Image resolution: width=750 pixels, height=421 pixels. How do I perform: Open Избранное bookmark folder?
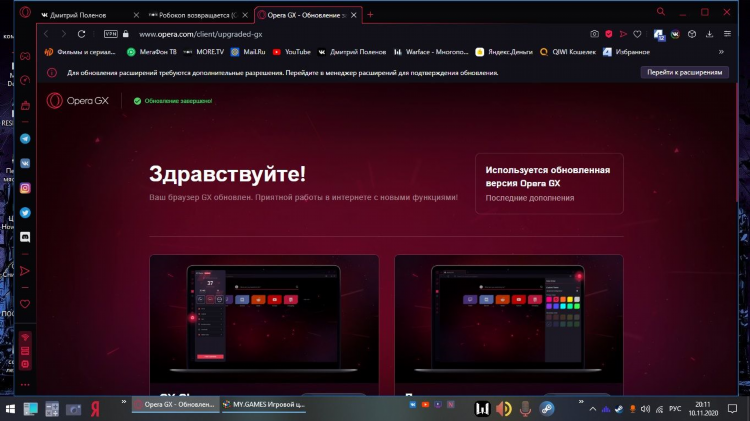coord(626,52)
